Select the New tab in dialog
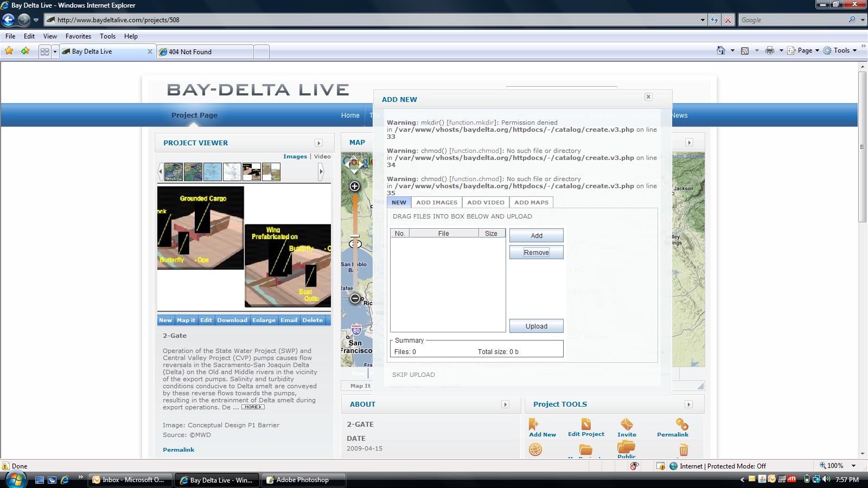 coord(399,202)
